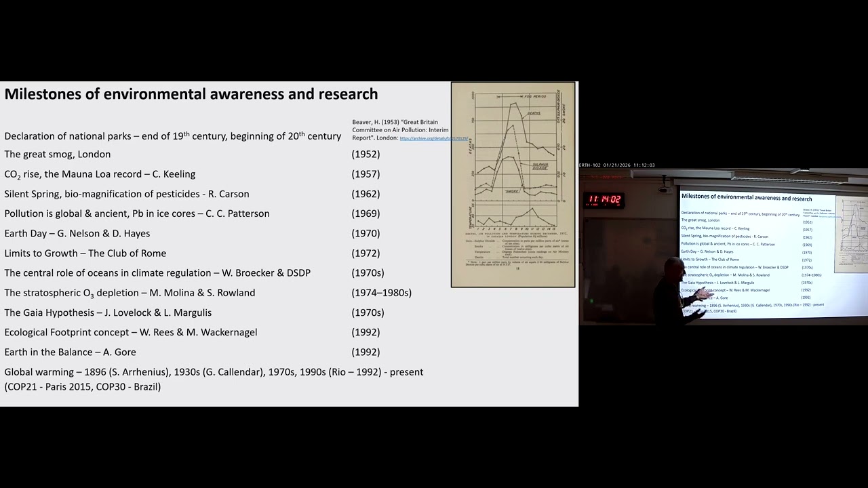Select the row 'Earth in the Balance – A. Gore'

point(70,352)
